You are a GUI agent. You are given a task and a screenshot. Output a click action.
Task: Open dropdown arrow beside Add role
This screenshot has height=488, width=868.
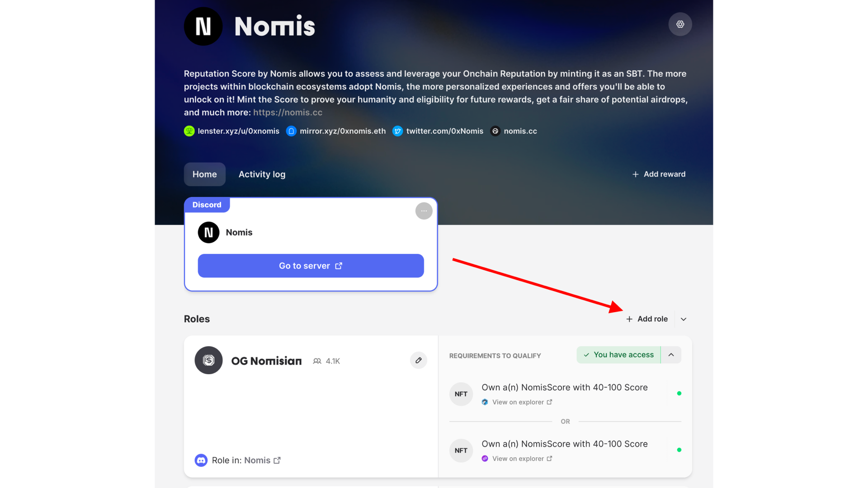coord(684,319)
